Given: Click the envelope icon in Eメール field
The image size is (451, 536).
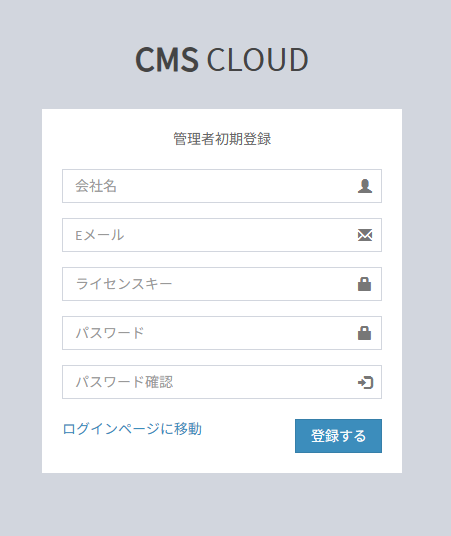Looking at the screenshot, I should 365,235.
